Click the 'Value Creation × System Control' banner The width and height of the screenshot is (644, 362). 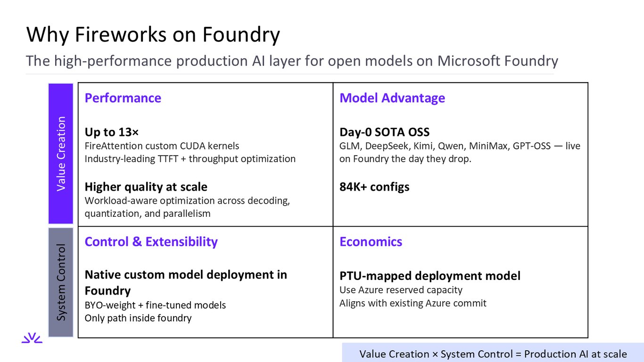[x=493, y=354]
